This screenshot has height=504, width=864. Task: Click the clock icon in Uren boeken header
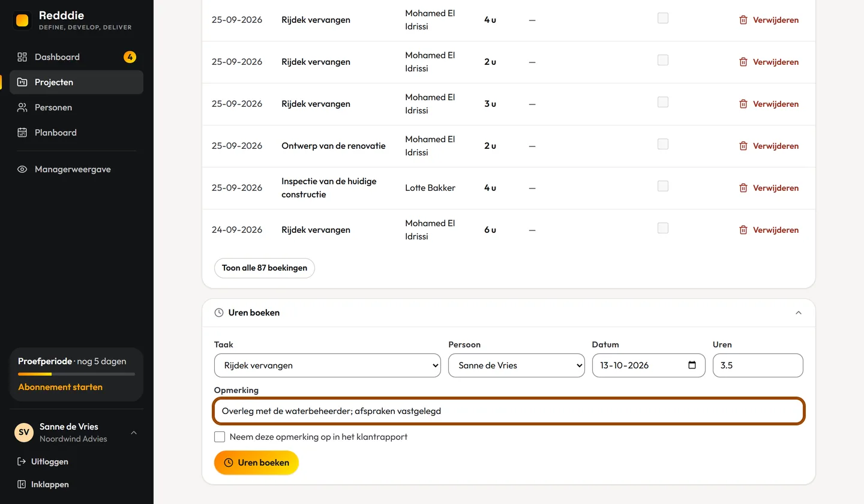tap(219, 313)
